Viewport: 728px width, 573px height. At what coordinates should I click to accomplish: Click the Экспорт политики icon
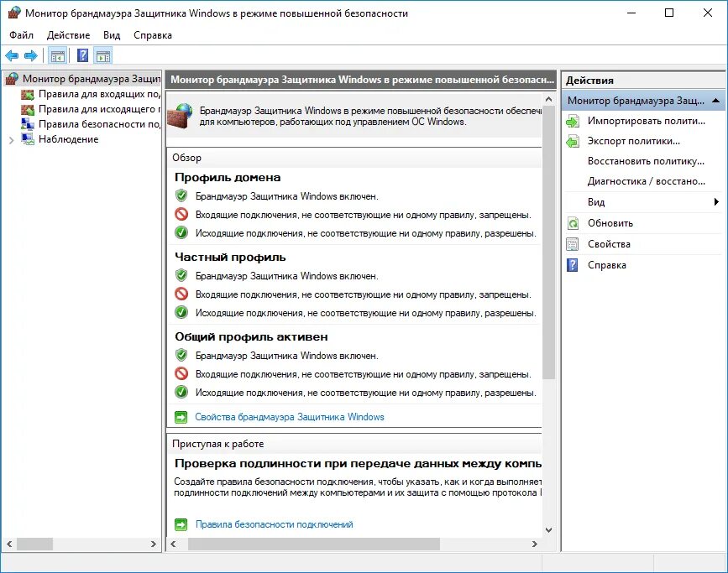[573, 142]
